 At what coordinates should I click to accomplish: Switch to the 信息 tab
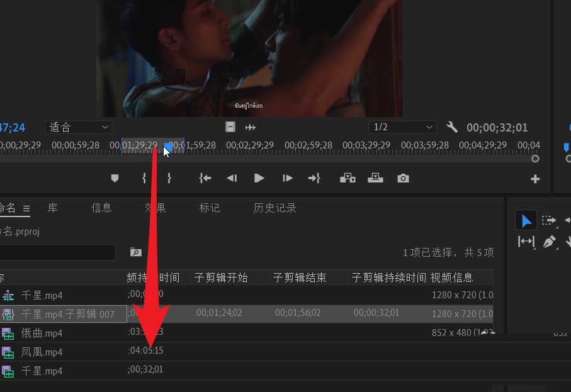(x=101, y=208)
